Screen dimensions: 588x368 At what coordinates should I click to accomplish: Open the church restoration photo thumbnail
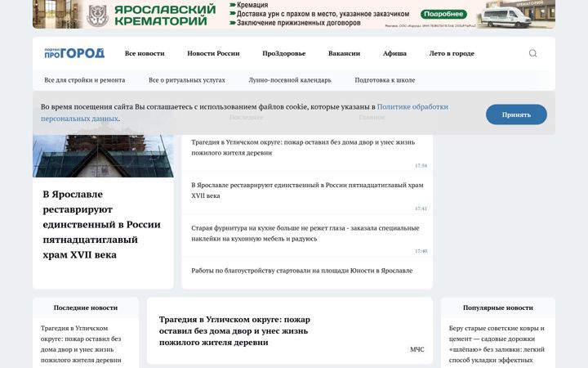103,155
